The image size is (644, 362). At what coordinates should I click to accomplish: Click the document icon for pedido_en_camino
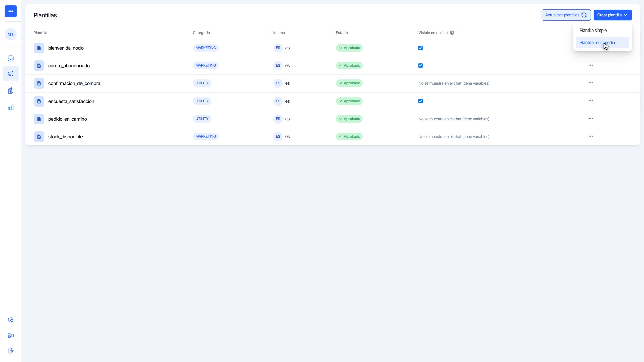(39, 119)
